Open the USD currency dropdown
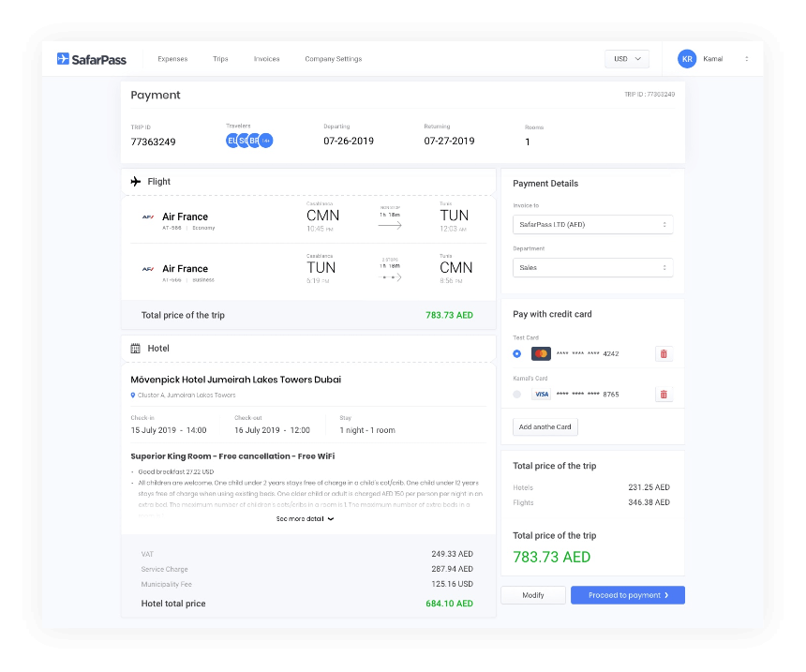This screenshot has height=672, width=806. pyautogui.click(x=627, y=59)
